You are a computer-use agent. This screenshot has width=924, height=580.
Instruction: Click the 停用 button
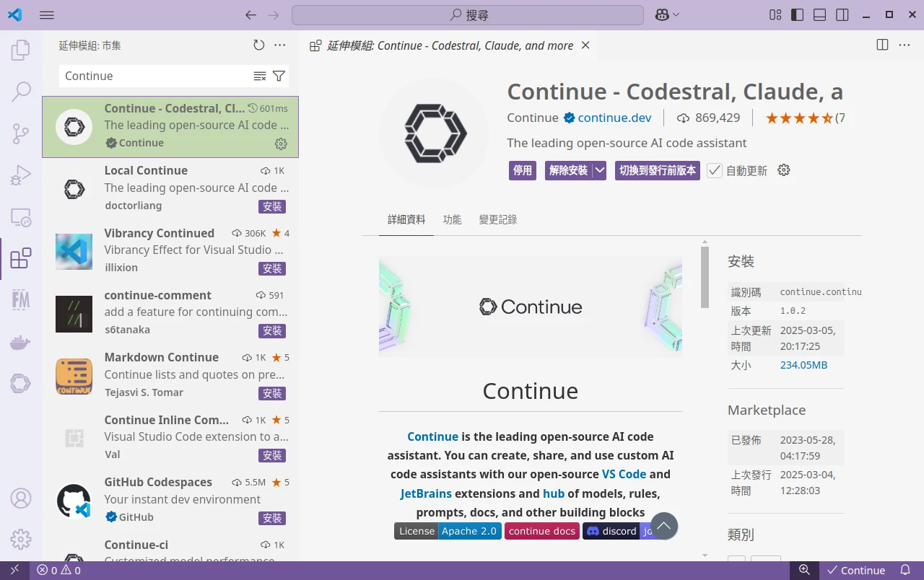(x=522, y=171)
